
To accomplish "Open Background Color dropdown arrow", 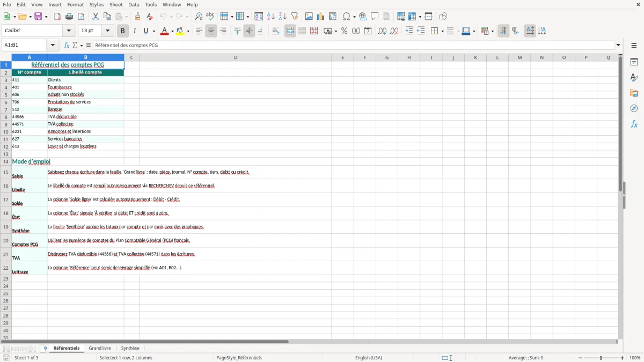I will coord(188,31).
